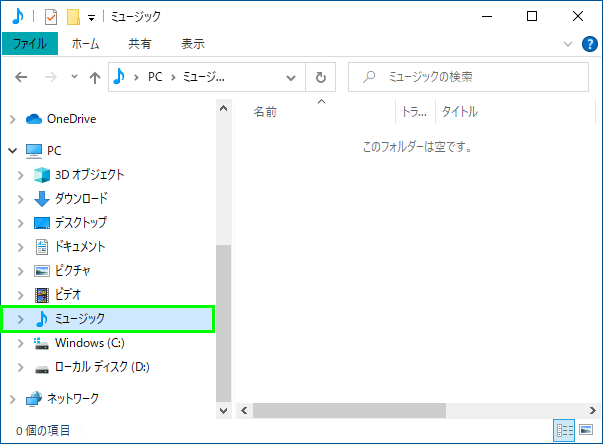Switch to the 共有 ribbon tab
Image resolution: width=603 pixels, height=444 pixels.
tap(140, 44)
